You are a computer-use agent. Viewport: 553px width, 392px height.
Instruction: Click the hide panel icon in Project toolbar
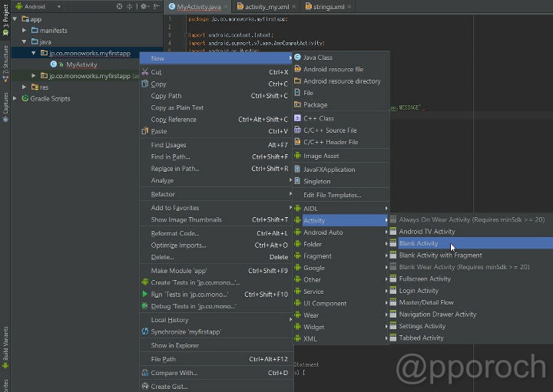click(x=156, y=6)
